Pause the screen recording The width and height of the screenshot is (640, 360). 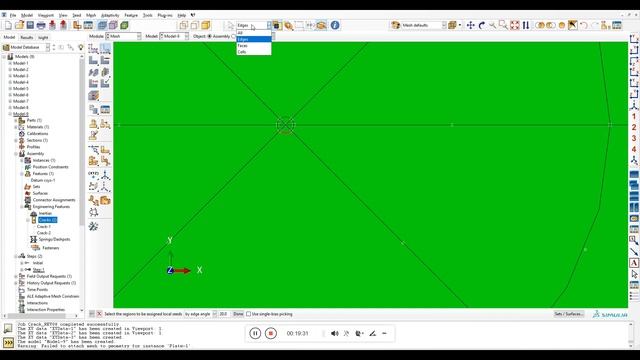(255, 333)
